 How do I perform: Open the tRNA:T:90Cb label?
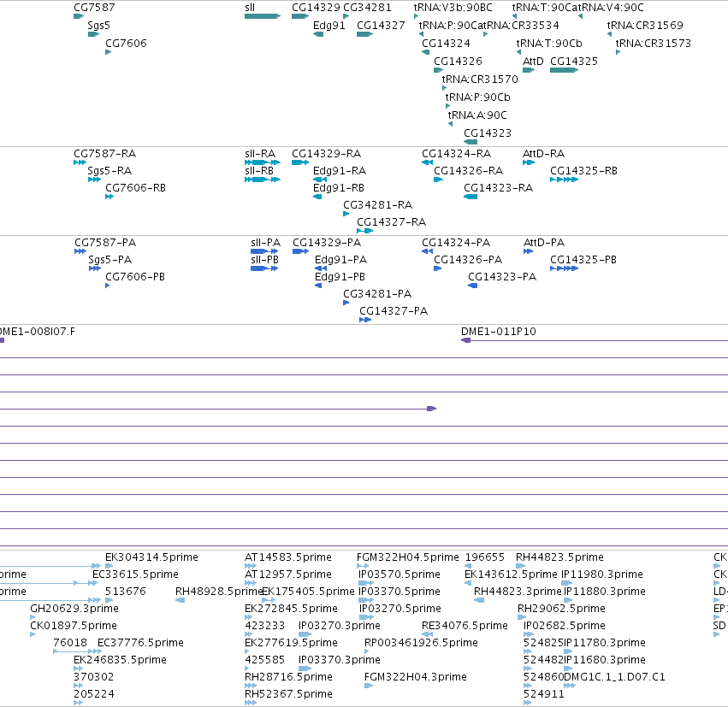click(549, 43)
